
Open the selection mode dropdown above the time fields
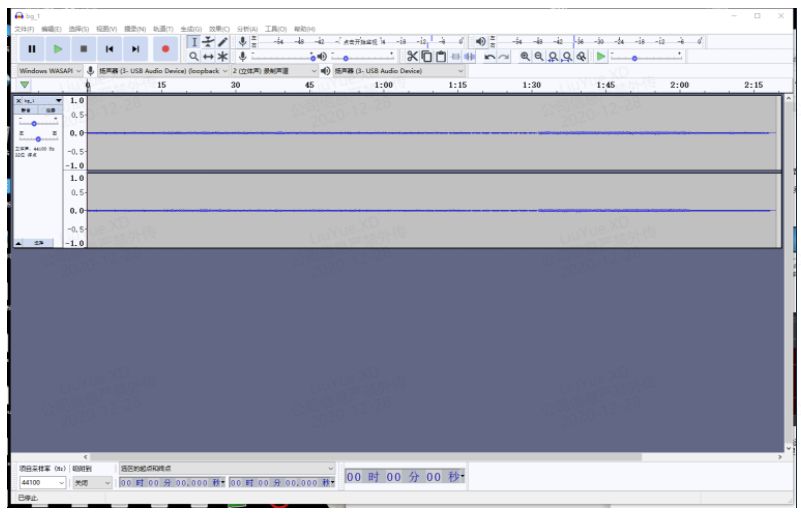(x=227, y=468)
